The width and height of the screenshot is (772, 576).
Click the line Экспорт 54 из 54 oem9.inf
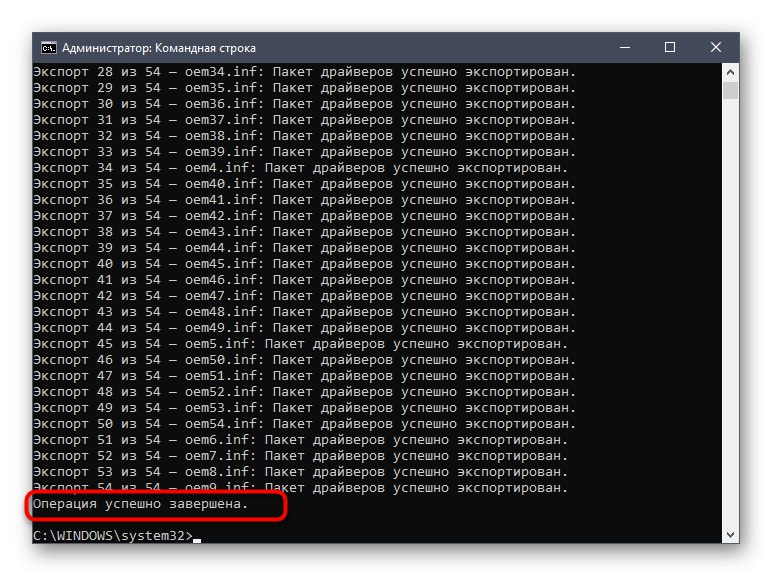click(x=300, y=488)
